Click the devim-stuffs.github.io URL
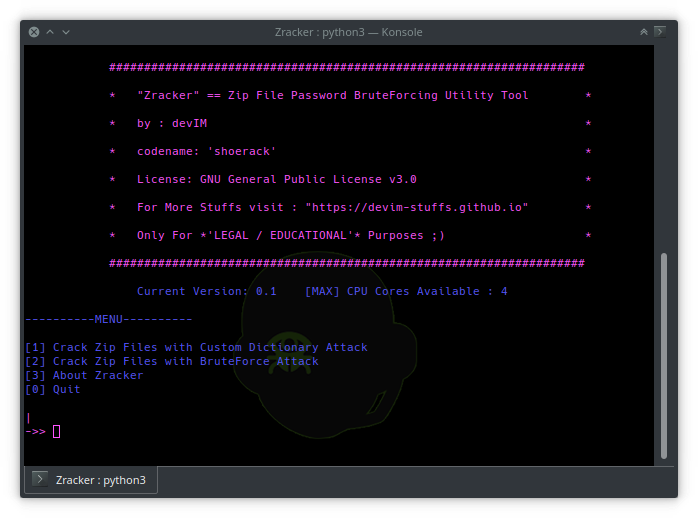The height and width of the screenshot is (518, 698). pyautogui.click(x=416, y=207)
